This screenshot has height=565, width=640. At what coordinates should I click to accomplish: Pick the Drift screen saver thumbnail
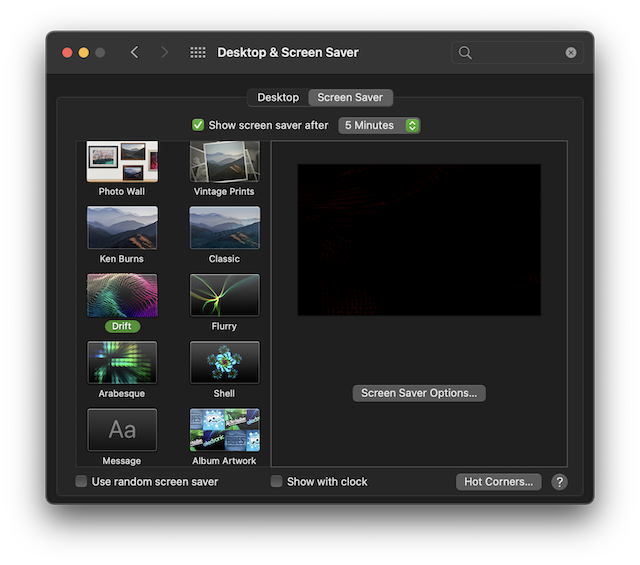pyautogui.click(x=122, y=296)
